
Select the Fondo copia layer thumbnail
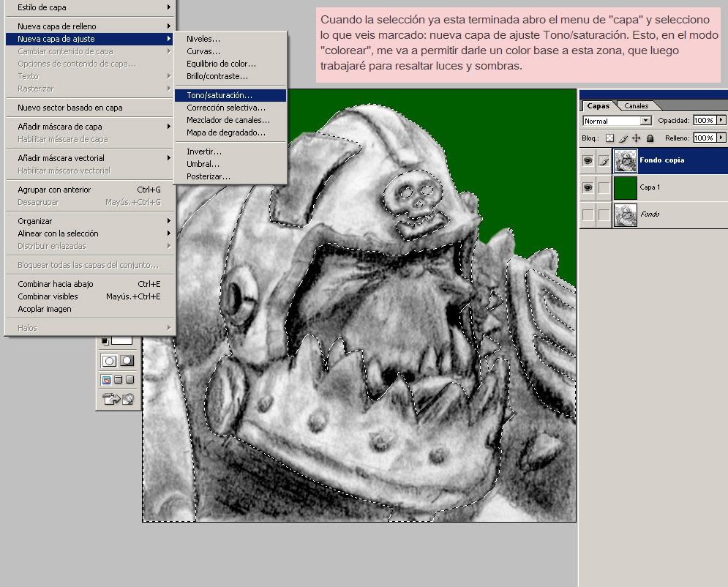pos(626,161)
